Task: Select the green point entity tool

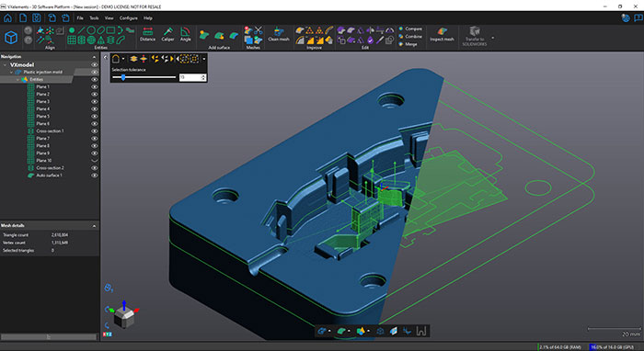Action: [x=72, y=30]
